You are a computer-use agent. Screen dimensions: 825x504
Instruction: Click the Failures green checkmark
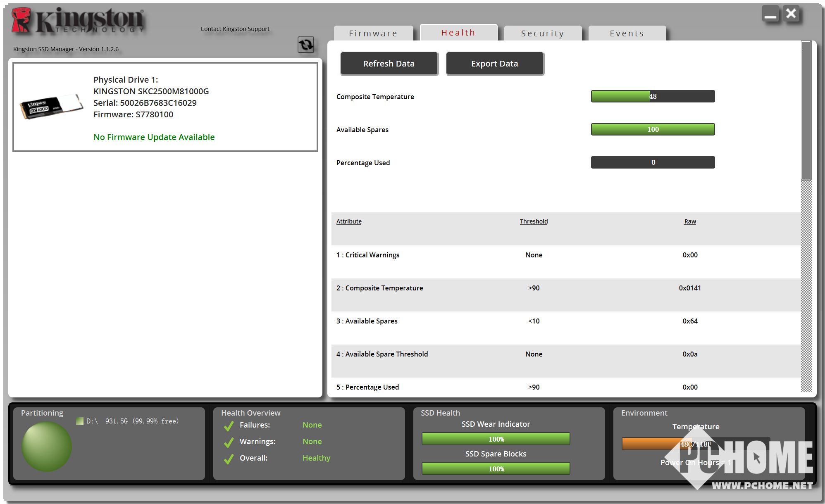pyautogui.click(x=229, y=426)
